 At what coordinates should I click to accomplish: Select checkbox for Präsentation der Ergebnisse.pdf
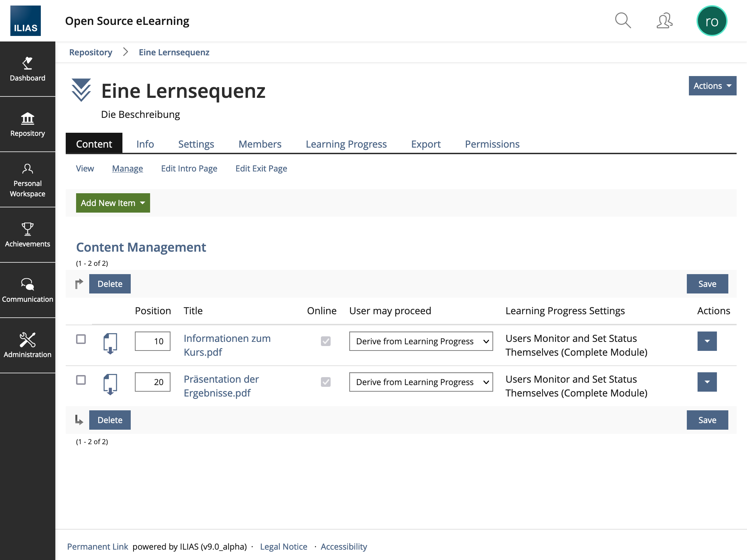tap(81, 380)
